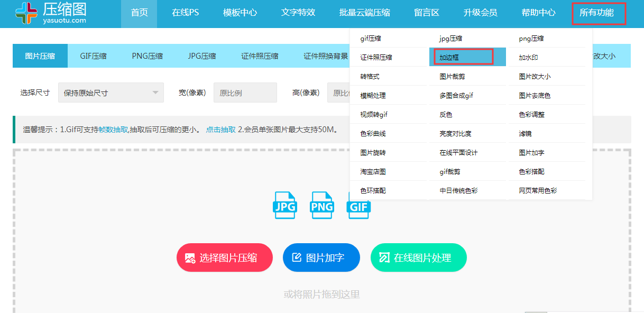Click the JPG file format icon
This screenshot has width=644, height=313.
[284, 205]
